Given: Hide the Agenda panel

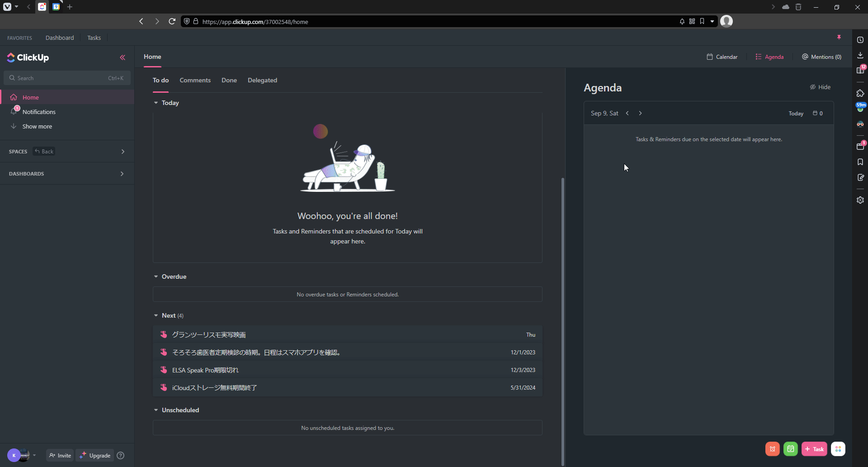Looking at the screenshot, I should tap(820, 87).
